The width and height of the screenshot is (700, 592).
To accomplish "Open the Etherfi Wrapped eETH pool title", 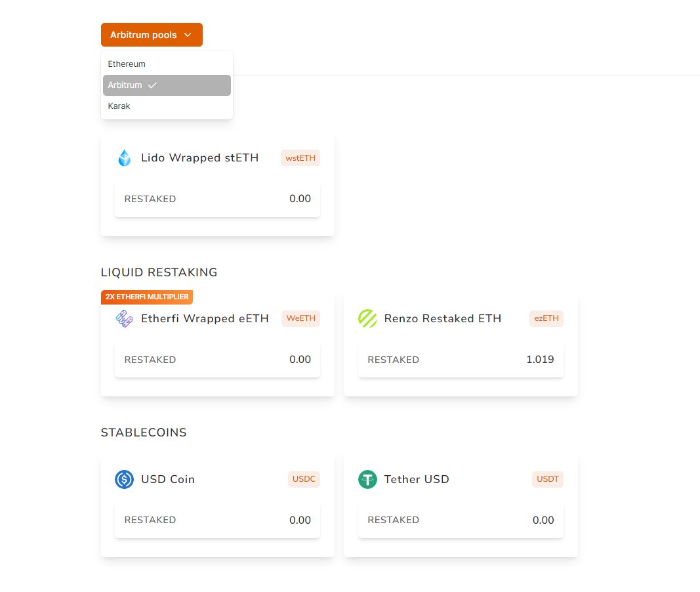I will click(x=205, y=318).
